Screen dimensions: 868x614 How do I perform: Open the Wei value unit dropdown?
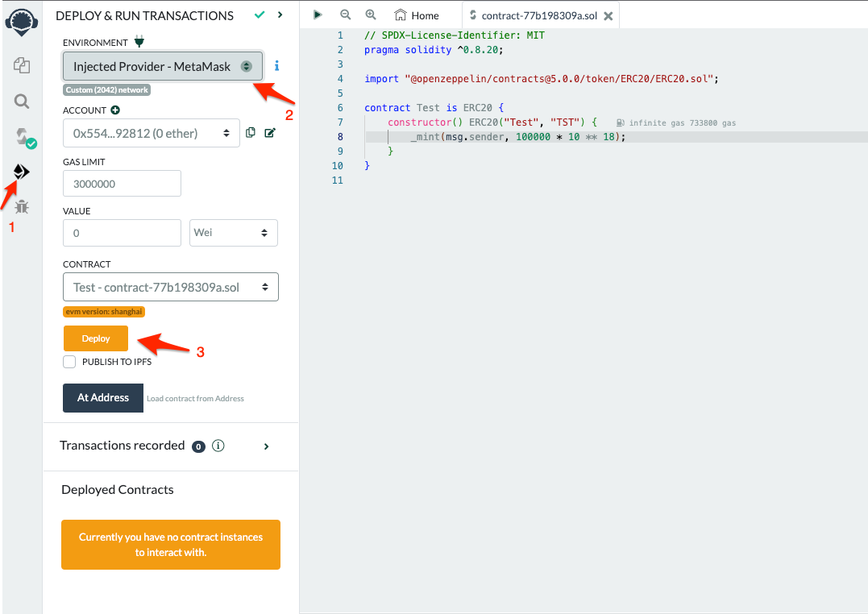point(234,233)
